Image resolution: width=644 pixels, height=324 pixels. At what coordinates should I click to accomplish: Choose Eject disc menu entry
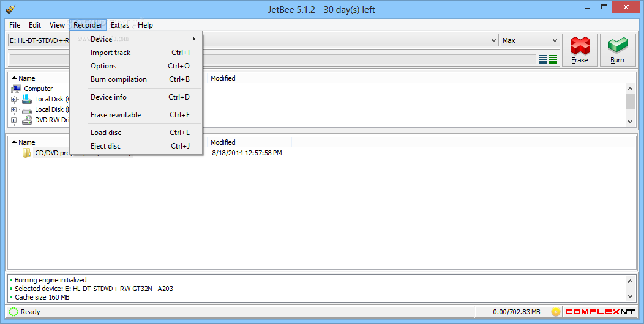click(x=136, y=146)
